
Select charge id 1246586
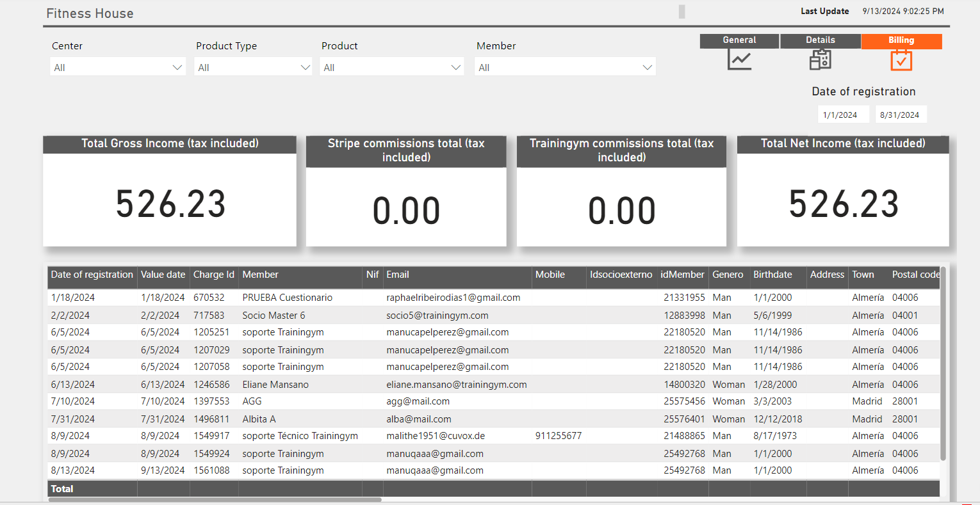point(211,385)
